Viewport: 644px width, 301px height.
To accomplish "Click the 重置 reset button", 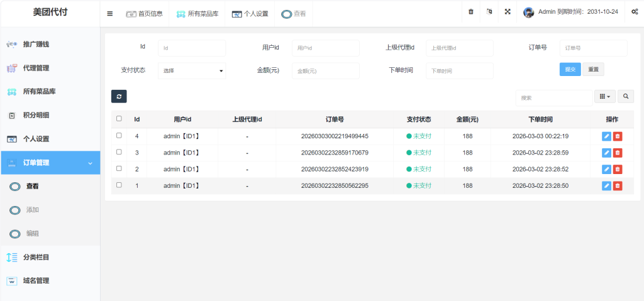I will [x=593, y=69].
